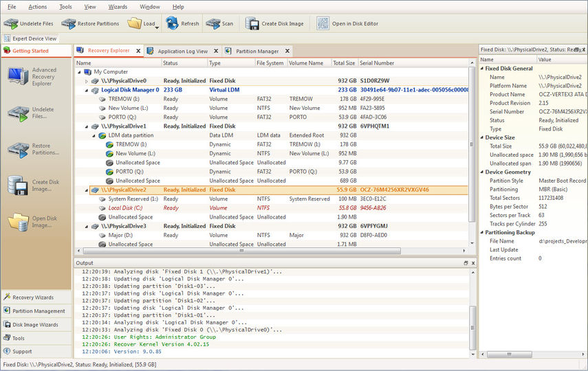Open the Wizards menu
This screenshot has height=371, width=588.
pyautogui.click(x=118, y=6)
